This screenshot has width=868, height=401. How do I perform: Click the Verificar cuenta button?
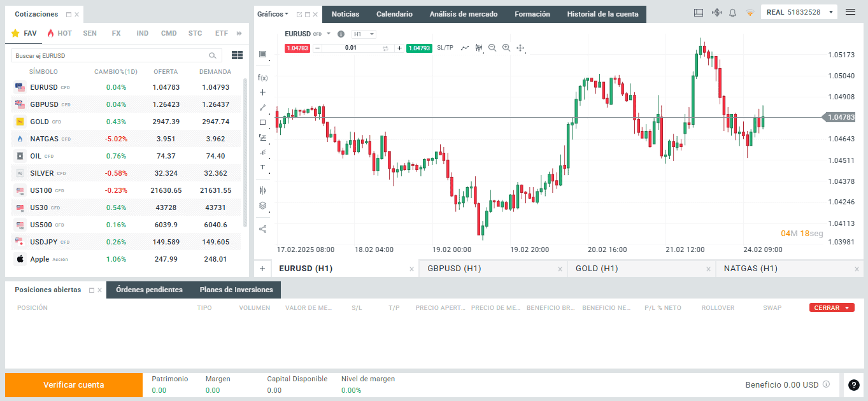tap(74, 385)
